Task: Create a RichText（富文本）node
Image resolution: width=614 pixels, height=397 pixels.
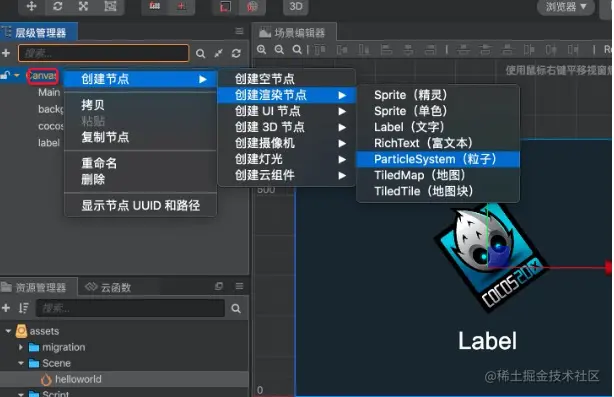Action: [438, 143]
